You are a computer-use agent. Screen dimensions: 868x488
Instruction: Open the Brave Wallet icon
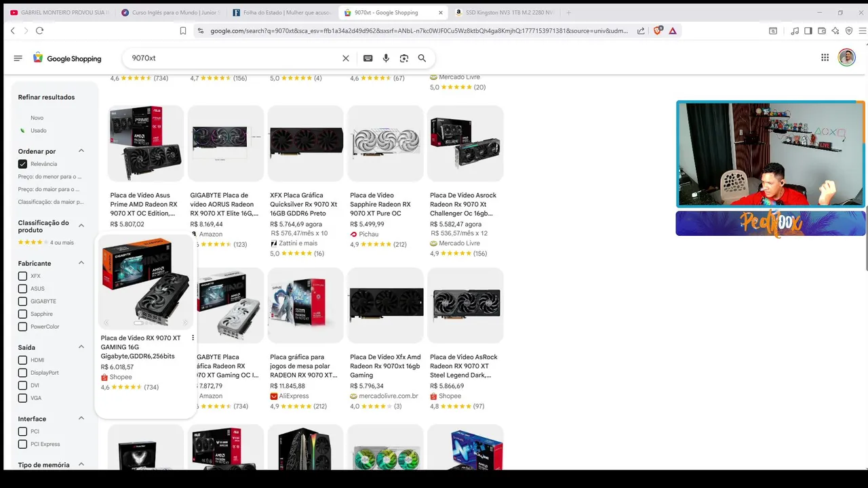click(x=822, y=30)
